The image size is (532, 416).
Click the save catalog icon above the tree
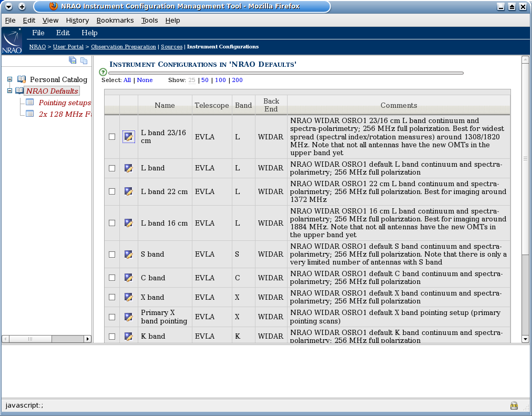73,60
